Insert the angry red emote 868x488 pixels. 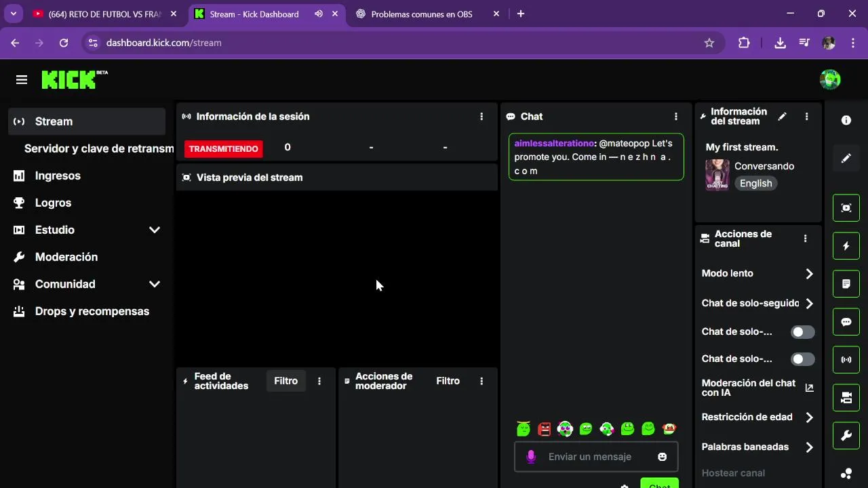pyautogui.click(x=544, y=428)
